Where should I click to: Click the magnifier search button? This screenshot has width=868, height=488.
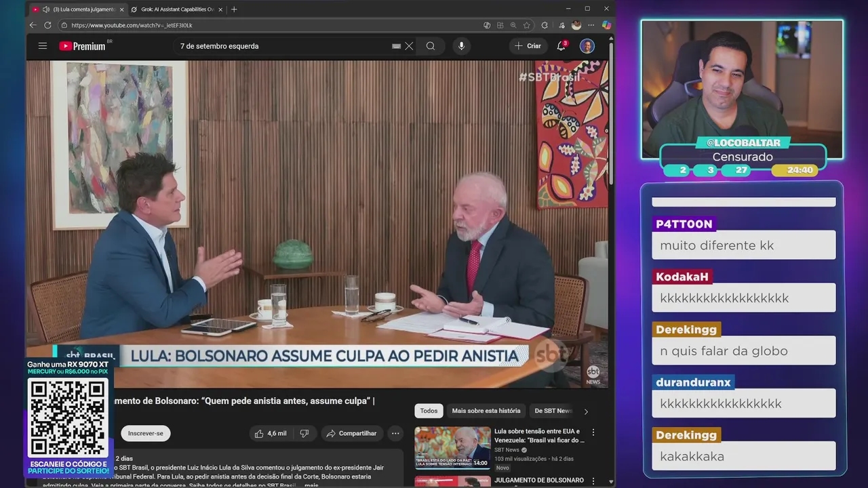tap(431, 46)
